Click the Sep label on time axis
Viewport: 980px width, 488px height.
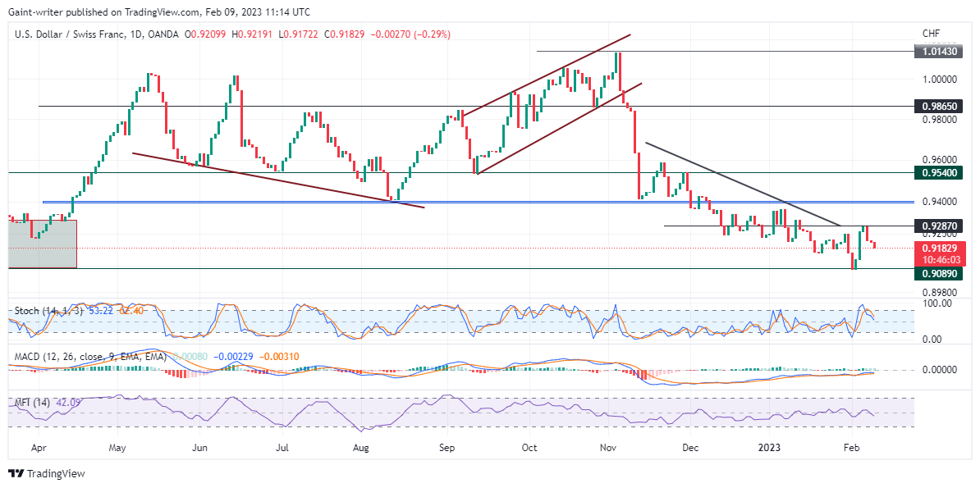[446, 447]
